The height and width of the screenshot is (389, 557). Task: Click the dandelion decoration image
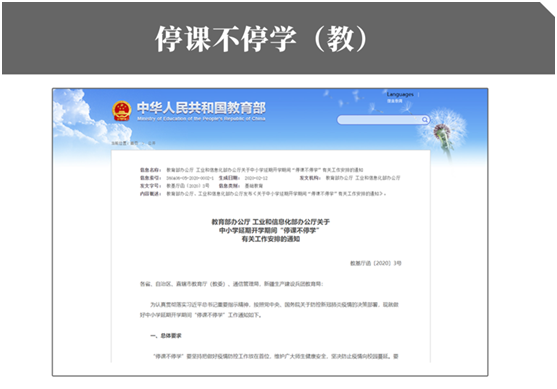pyautogui.click(x=444, y=132)
